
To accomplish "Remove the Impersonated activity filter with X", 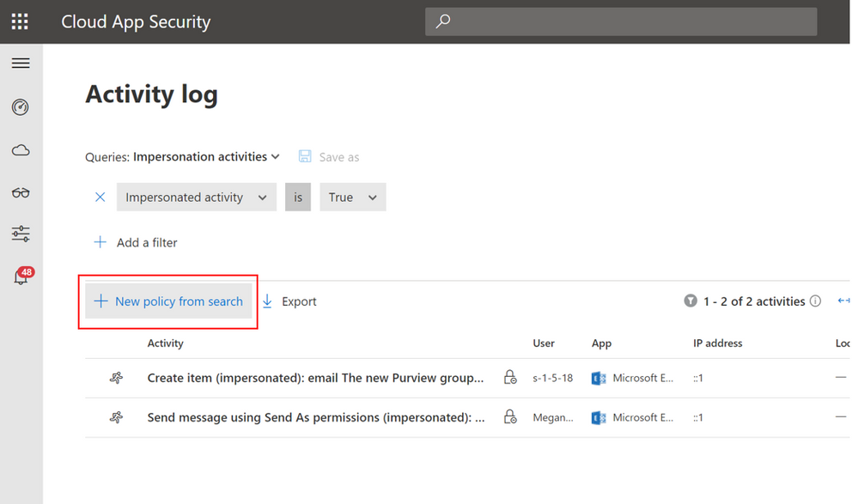I will (x=100, y=197).
